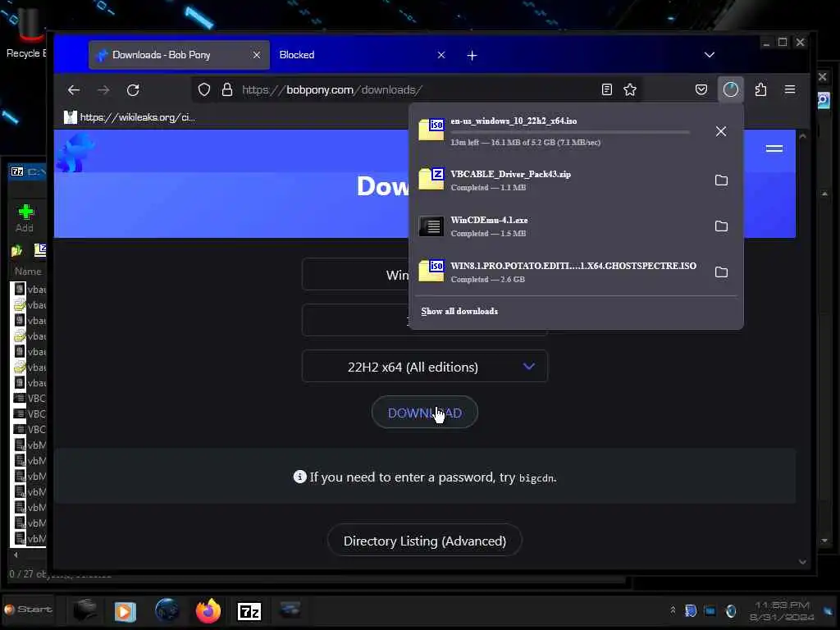Open the site hamburger menu on page
The image size is (840, 630).
click(774, 148)
